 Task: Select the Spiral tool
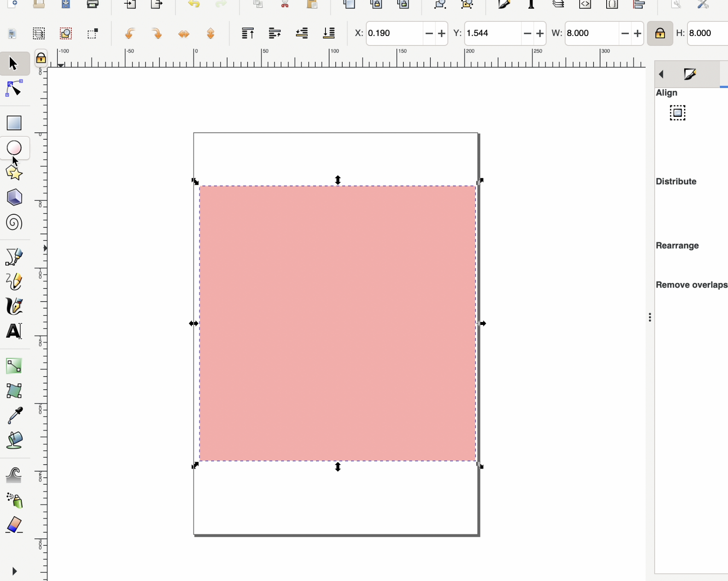[14, 222]
